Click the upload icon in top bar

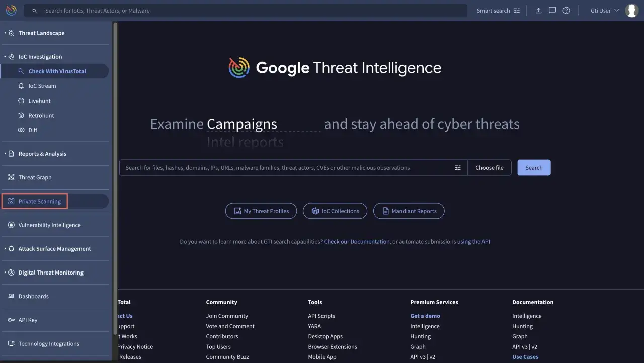[538, 11]
